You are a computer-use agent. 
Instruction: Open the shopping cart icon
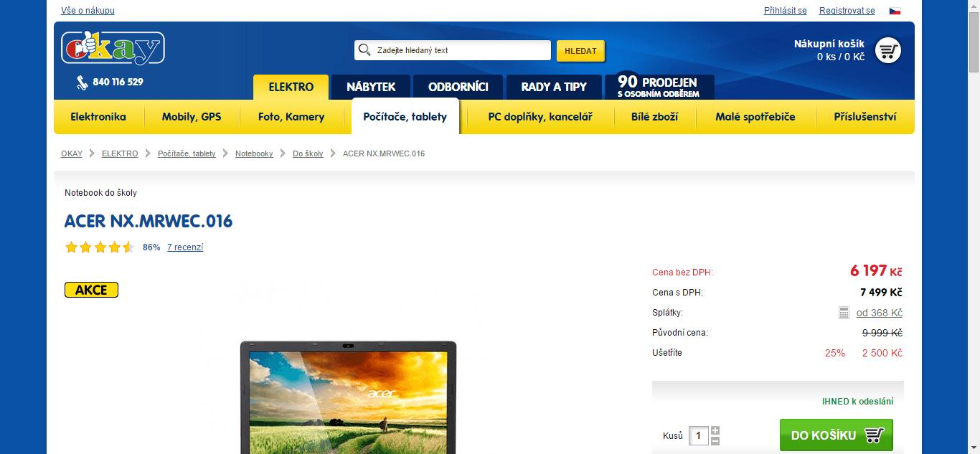pos(888,51)
